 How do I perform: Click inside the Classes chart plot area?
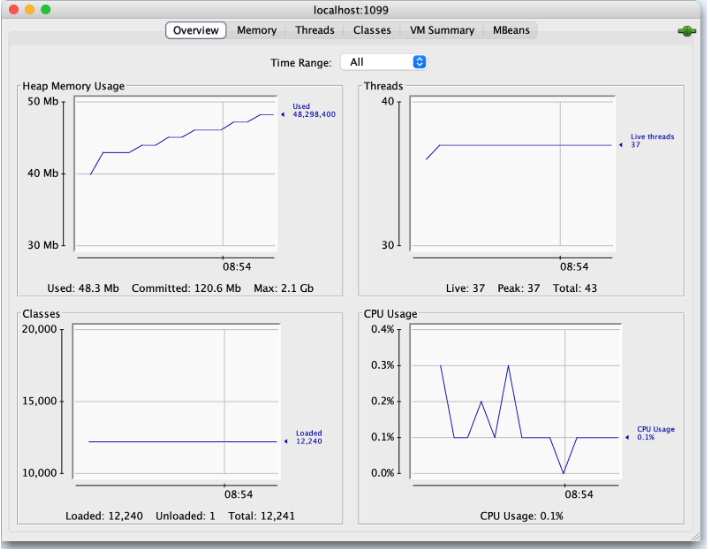[175, 400]
